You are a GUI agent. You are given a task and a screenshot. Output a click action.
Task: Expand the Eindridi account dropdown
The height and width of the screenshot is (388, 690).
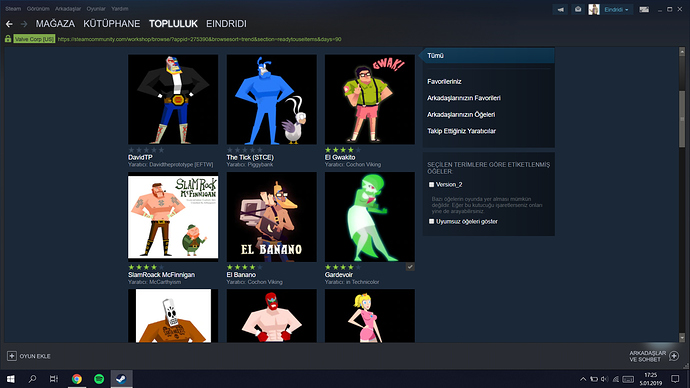(x=616, y=10)
